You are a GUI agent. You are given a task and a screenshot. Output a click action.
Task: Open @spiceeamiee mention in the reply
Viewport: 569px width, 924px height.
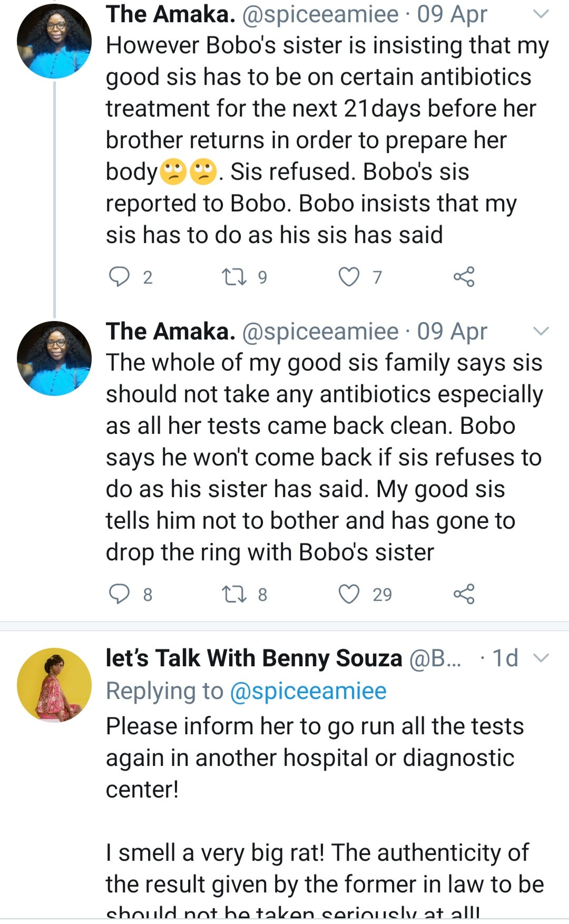pyautogui.click(x=308, y=691)
